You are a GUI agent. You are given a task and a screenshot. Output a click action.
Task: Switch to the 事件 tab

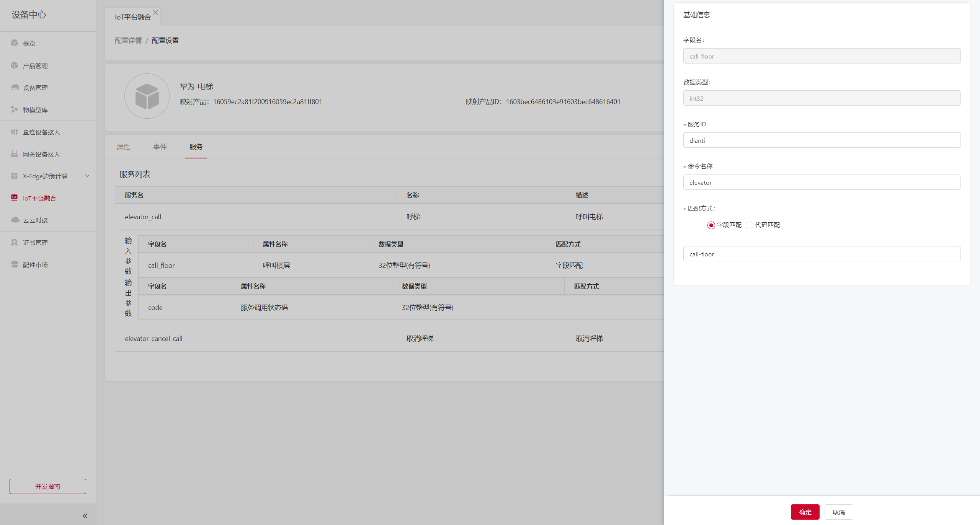coord(160,147)
